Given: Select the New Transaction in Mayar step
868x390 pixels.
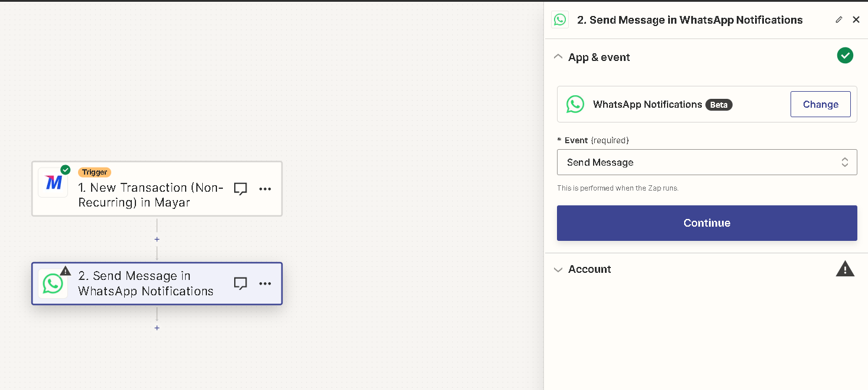Looking at the screenshot, I should (157, 189).
